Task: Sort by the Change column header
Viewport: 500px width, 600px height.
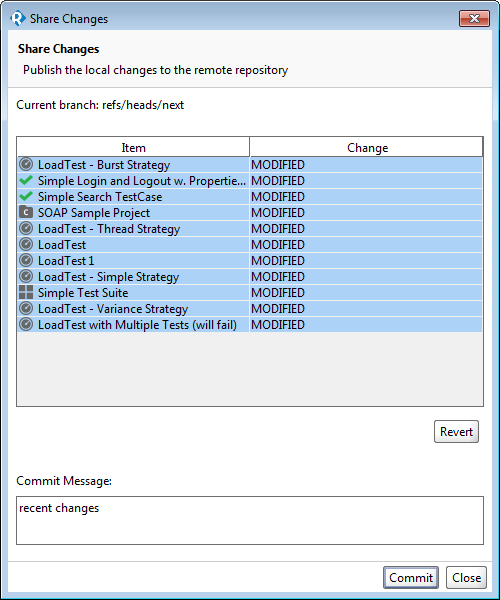Action: pyautogui.click(x=366, y=147)
